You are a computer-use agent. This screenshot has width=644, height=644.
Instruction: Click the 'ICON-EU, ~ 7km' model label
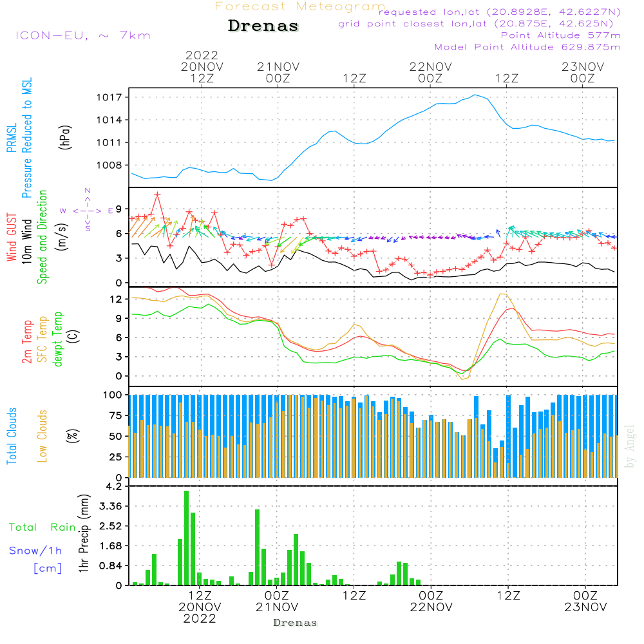point(83,35)
